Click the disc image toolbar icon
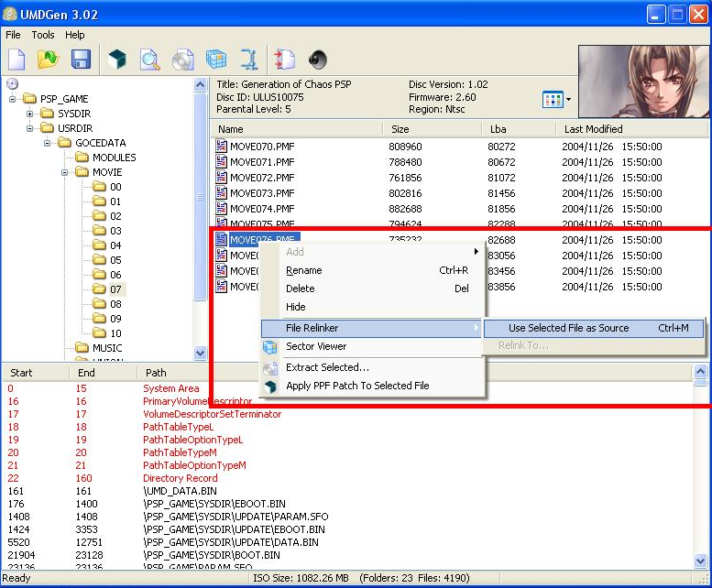This screenshot has width=712, height=588. [x=182, y=60]
